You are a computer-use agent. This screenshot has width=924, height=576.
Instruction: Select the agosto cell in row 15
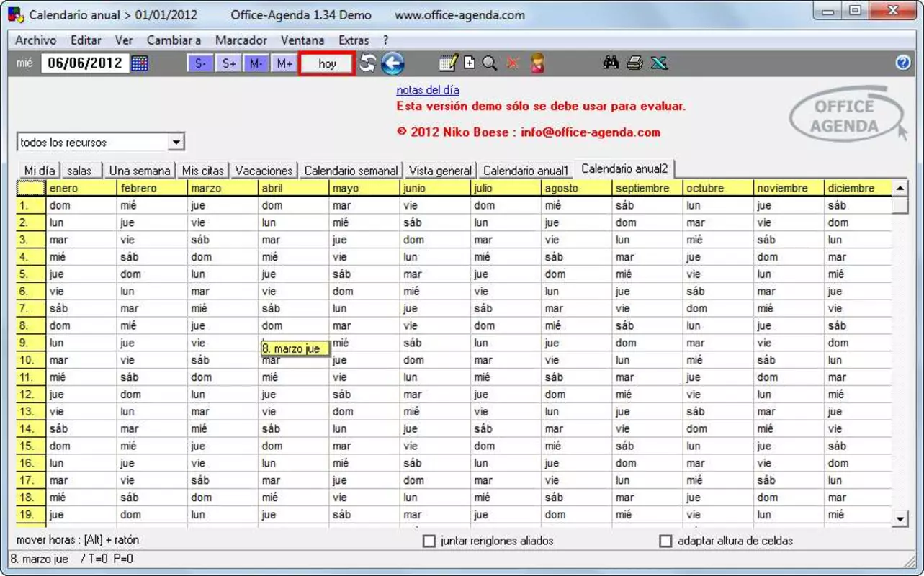pyautogui.click(x=577, y=446)
